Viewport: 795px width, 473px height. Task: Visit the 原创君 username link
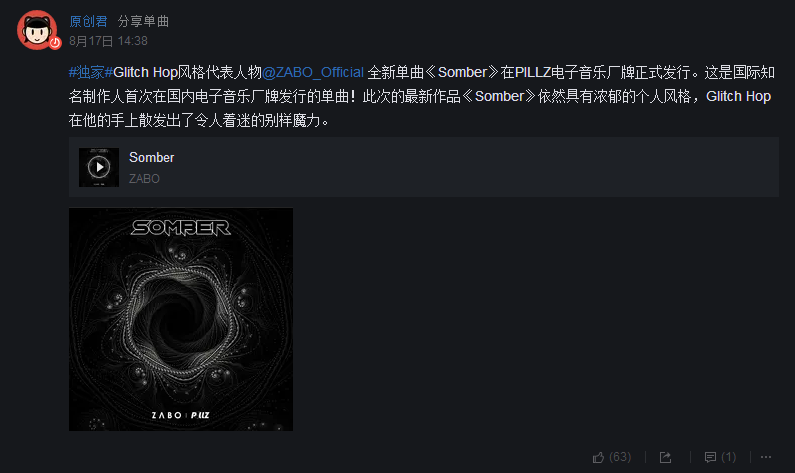pyautogui.click(x=88, y=21)
